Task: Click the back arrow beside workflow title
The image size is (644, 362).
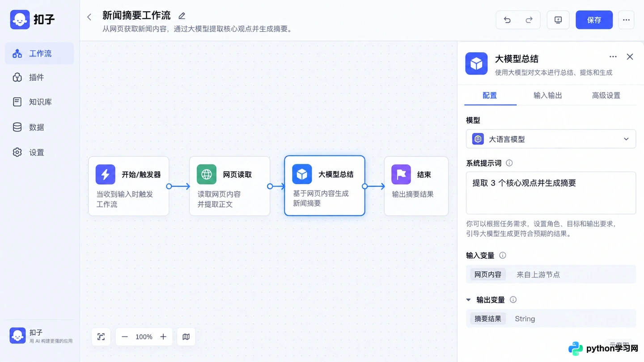Action: click(x=89, y=17)
